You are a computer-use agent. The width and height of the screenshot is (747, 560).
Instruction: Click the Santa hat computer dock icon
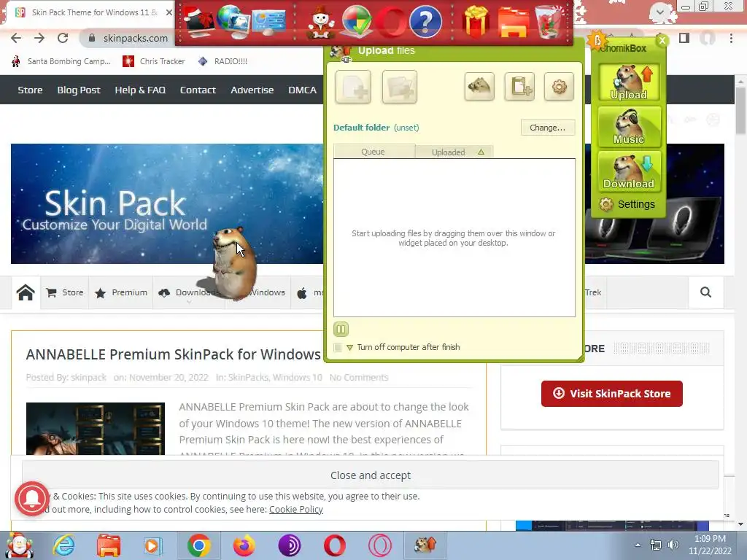[x=198, y=23]
